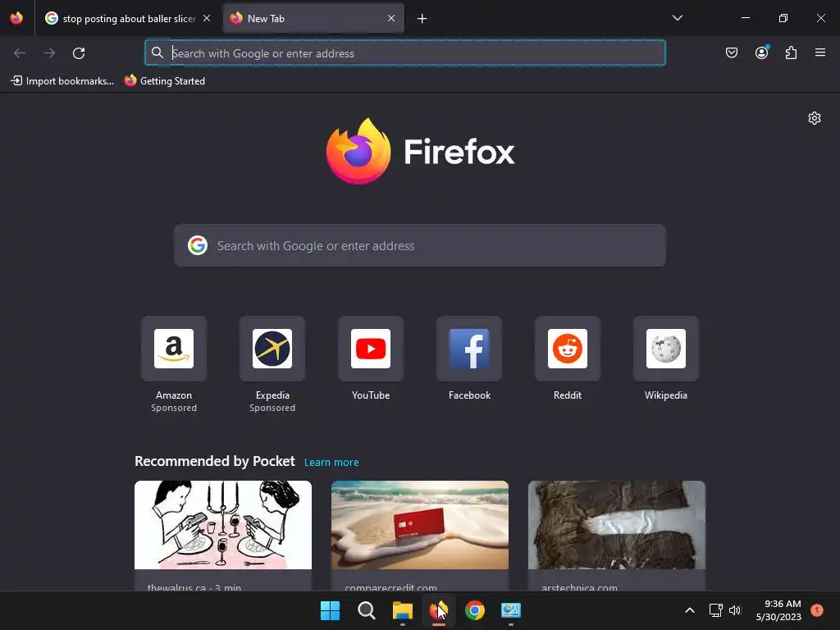Click the Learn more Pocket link

click(x=331, y=463)
